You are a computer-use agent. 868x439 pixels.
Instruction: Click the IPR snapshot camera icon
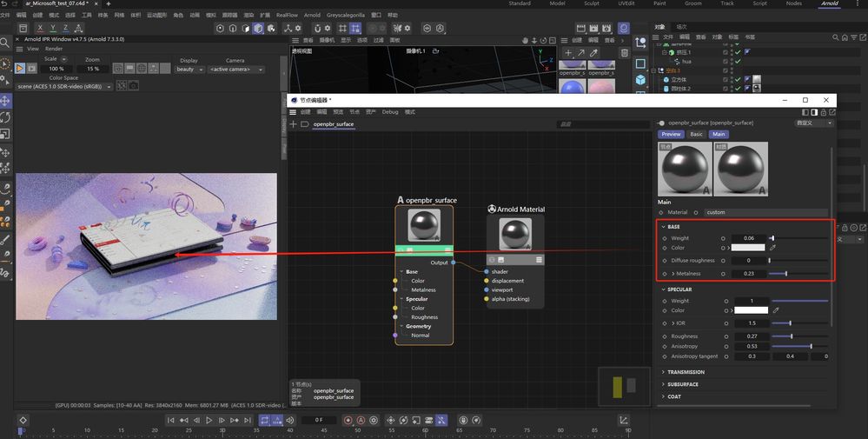134,86
